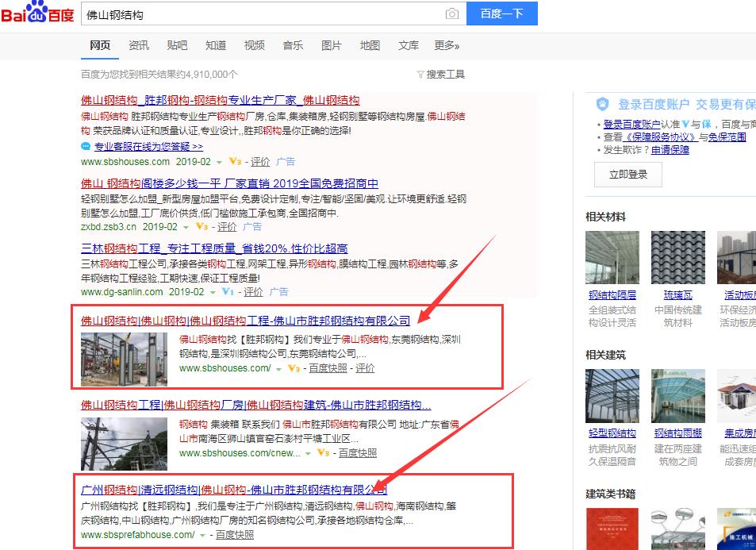Open the 更多» menu in navigation
This screenshot has height=550, width=756.
pos(447,45)
